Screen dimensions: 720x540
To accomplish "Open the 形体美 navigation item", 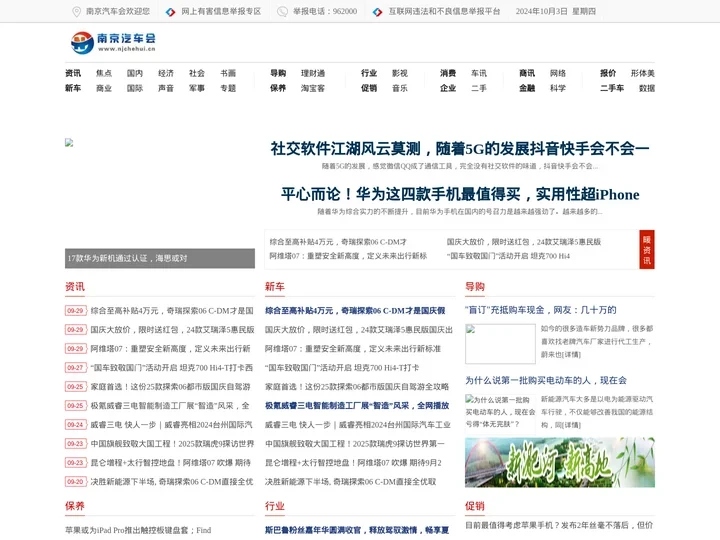I will (642, 73).
